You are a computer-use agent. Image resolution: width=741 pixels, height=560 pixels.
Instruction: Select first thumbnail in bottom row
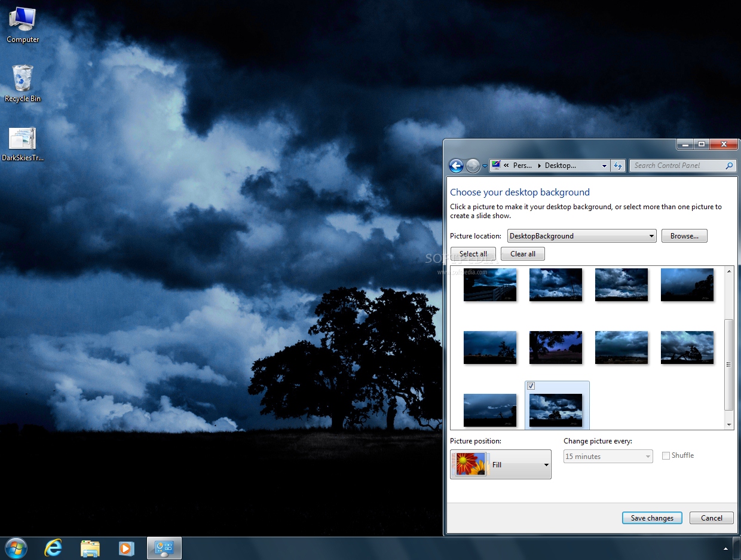tap(490, 411)
